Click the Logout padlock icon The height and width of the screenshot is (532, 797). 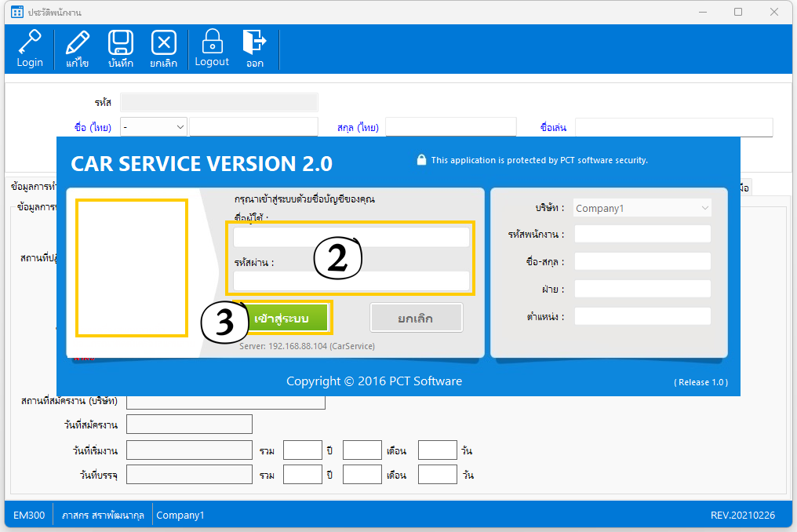212,41
